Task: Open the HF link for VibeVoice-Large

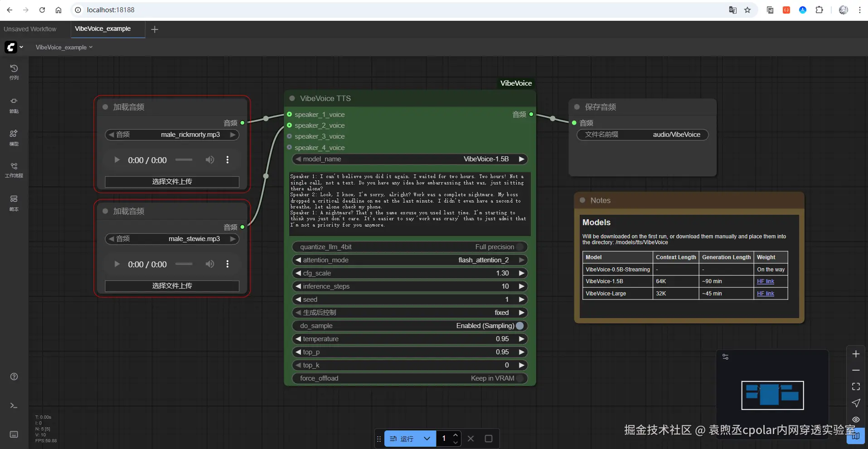Action: click(766, 294)
